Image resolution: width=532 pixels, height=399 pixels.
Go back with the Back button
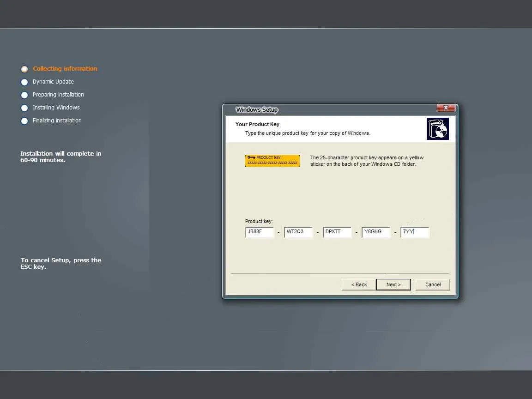coord(359,284)
